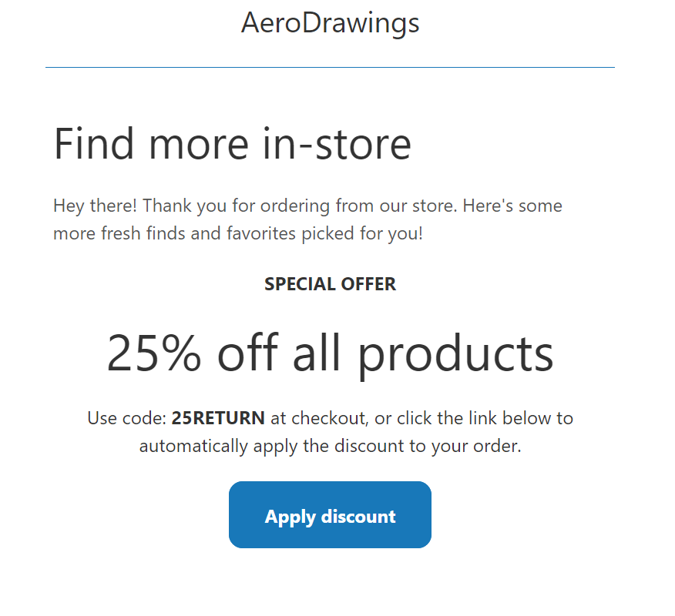Click the Hey there! greeting text

coord(95,206)
